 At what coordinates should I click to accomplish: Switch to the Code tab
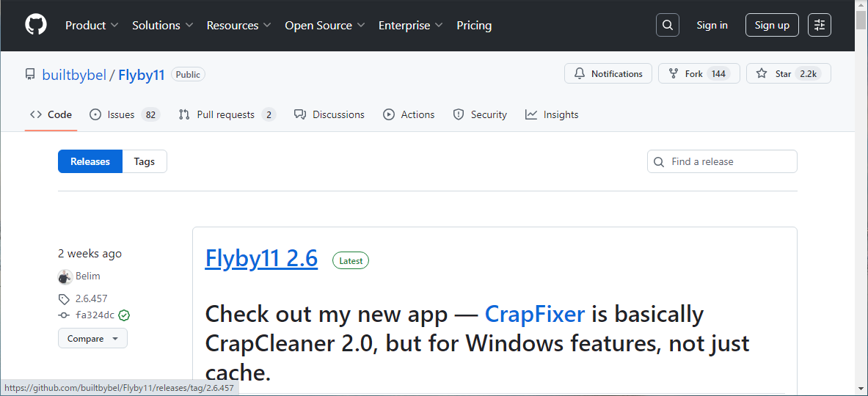(51, 114)
